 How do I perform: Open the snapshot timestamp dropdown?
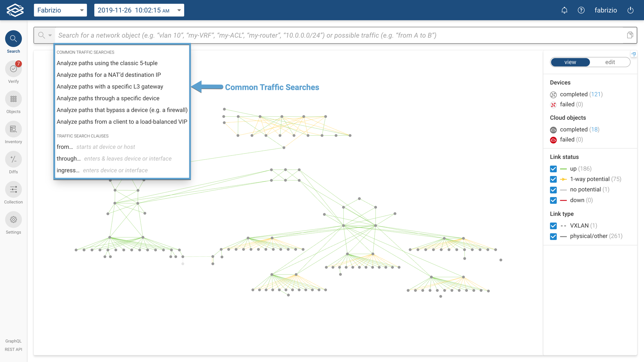point(139,10)
